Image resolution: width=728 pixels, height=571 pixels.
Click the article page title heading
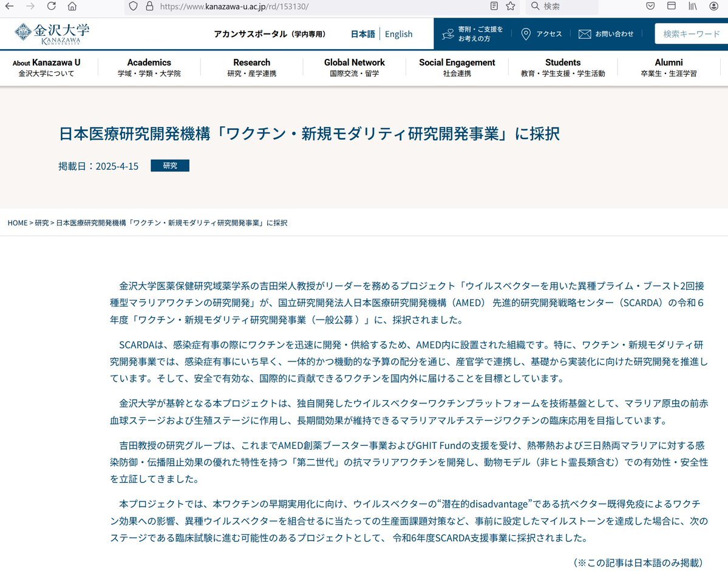pos(309,134)
